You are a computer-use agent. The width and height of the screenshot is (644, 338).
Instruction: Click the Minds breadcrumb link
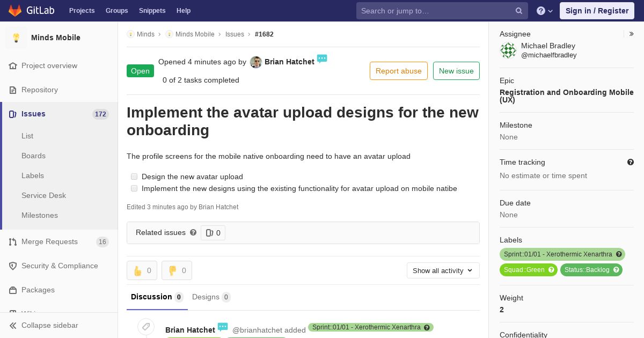pos(145,34)
